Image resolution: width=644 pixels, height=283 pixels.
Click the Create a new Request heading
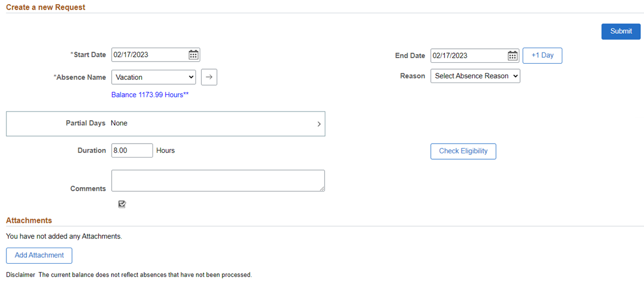46,8
